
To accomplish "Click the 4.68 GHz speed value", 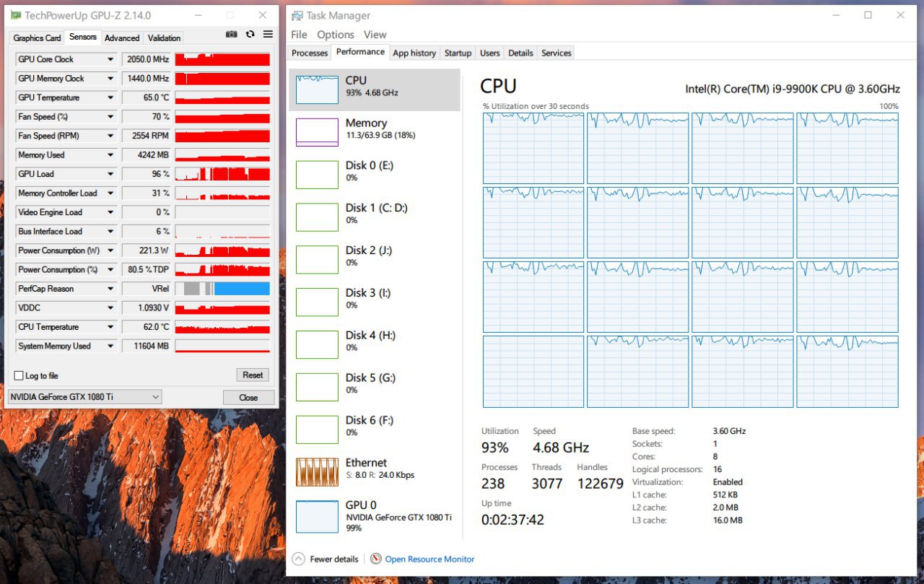I will coord(561,448).
